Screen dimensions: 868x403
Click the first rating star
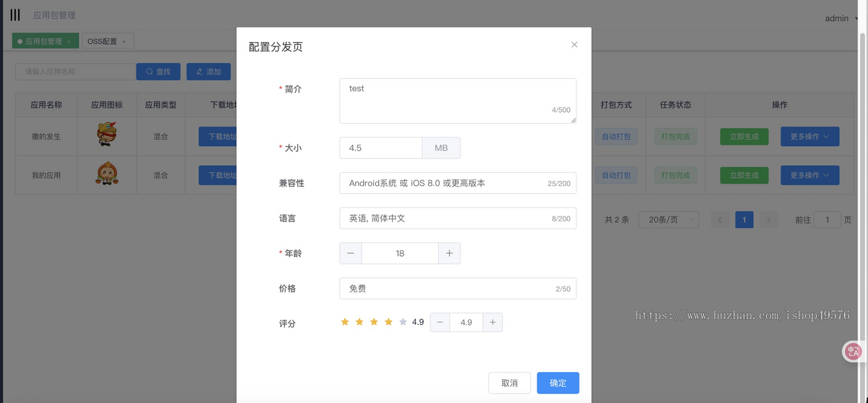pyautogui.click(x=345, y=323)
